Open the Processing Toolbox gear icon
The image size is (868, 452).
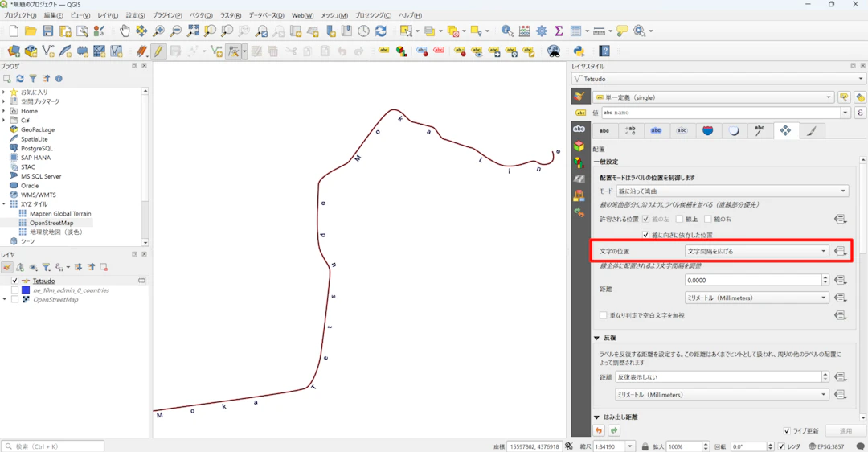[x=542, y=31]
